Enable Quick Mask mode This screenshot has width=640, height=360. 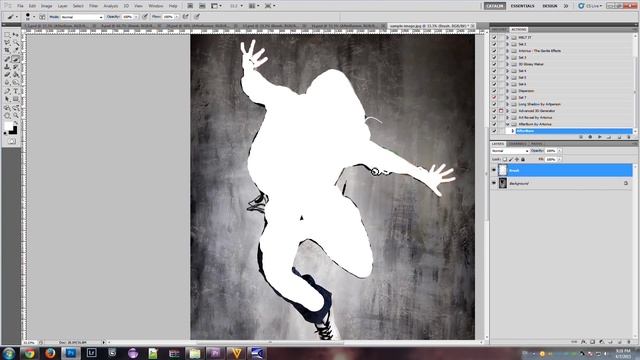11,141
